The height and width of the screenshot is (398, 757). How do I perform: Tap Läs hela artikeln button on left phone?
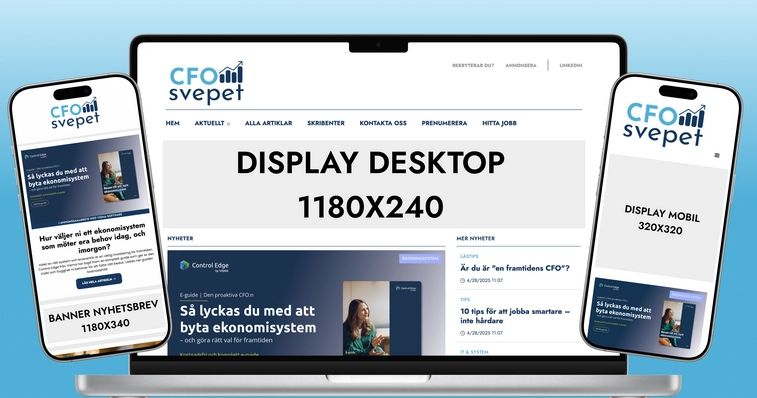99,280
